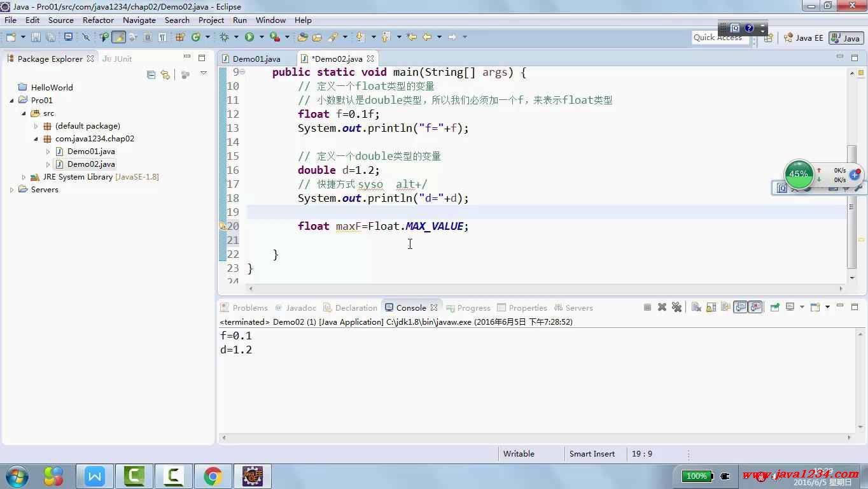
Task: Collapse the src folder node
Action: (24, 113)
